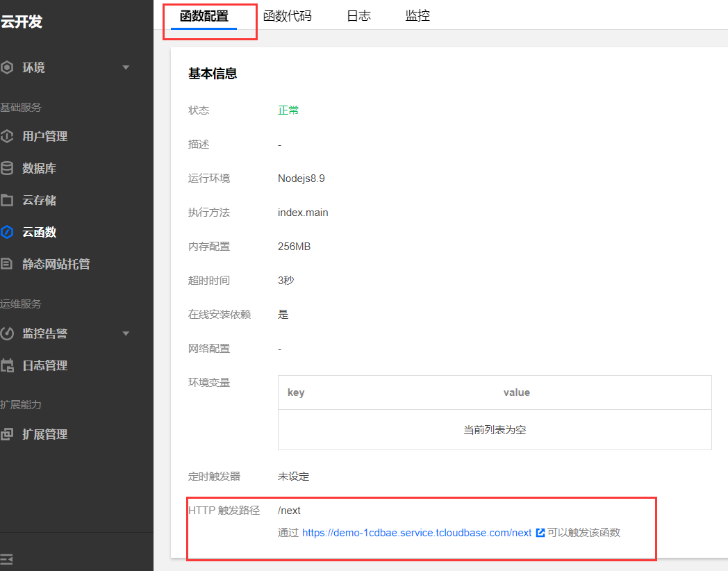This screenshot has height=571, width=728.
Task: Click the 扩展管理 icon
Action: [x=7, y=434]
